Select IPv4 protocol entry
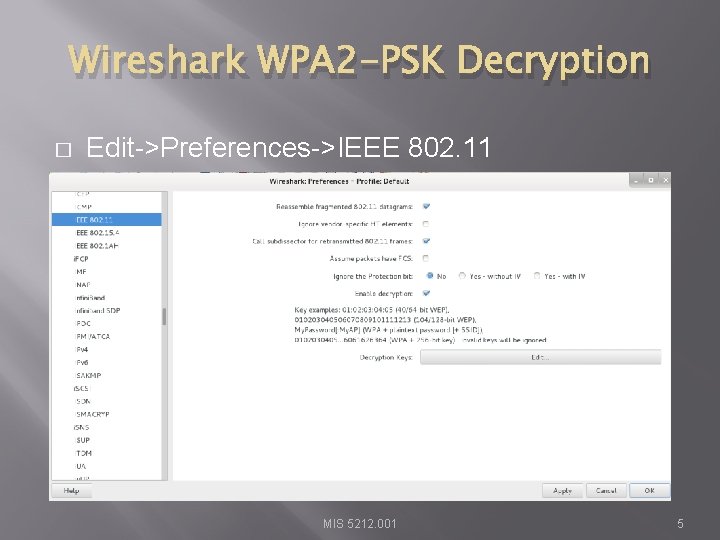Viewport: 720px width, 540px height. click(x=107, y=349)
